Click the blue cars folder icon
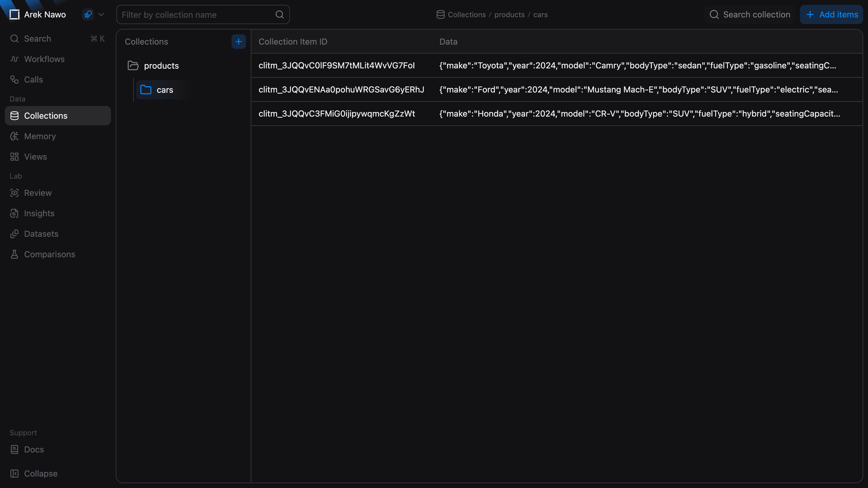This screenshot has height=488, width=868. (x=146, y=89)
